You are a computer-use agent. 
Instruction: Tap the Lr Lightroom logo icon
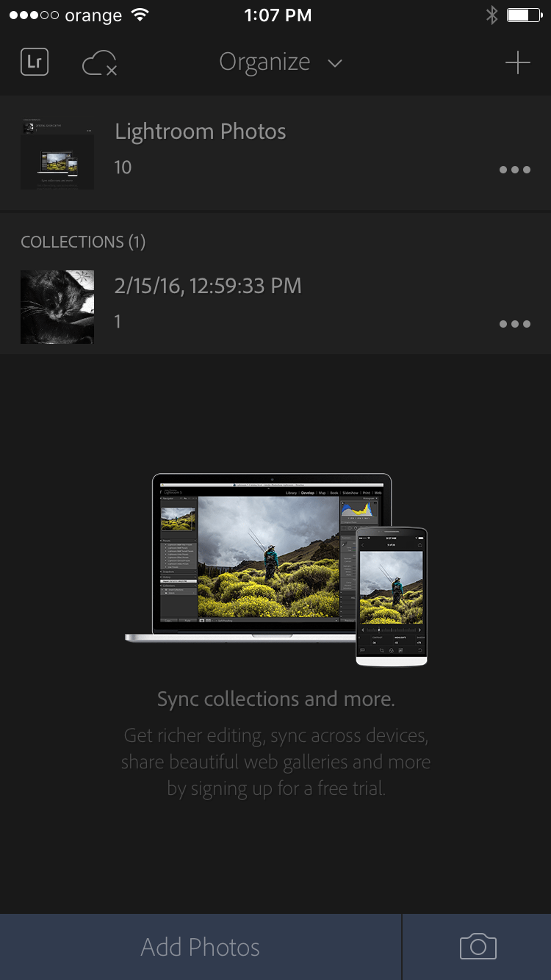(x=35, y=62)
